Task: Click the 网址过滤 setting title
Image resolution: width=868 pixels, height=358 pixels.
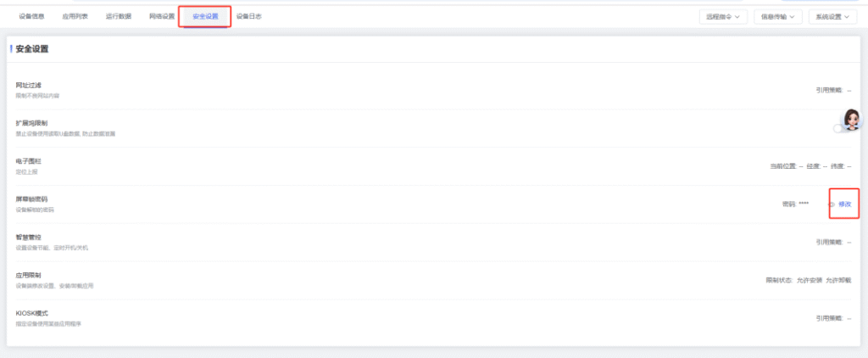Action: pyautogui.click(x=28, y=86)
